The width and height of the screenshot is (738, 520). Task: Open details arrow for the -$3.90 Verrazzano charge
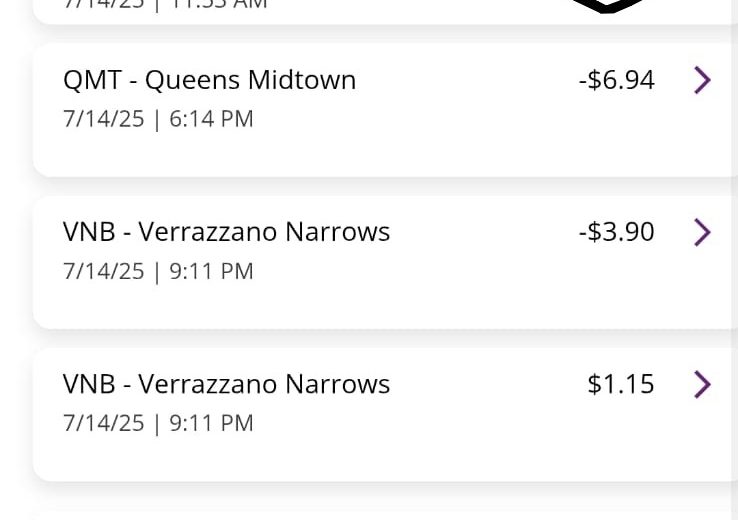click(x=702, y=232)
